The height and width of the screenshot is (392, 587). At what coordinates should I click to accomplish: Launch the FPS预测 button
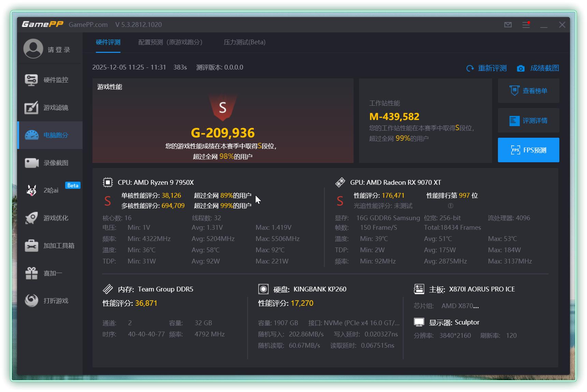[x=528, y=150]
